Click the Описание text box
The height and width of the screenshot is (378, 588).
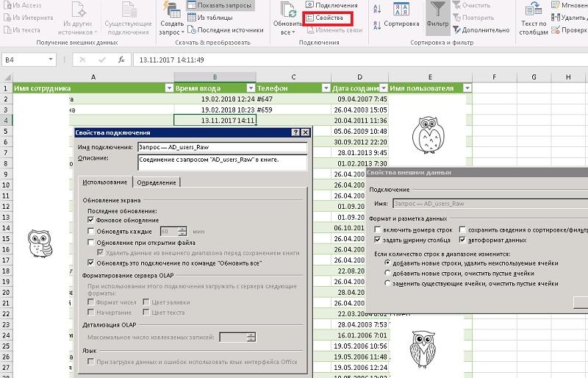tap(223, 163)
